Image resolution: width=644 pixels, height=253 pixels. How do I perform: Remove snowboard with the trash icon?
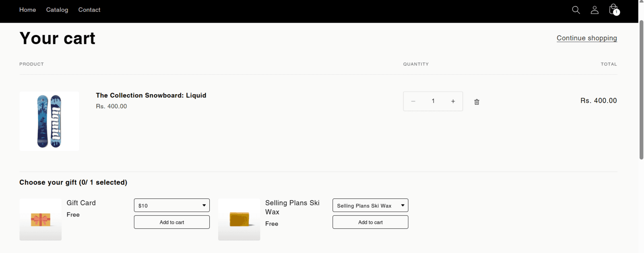click(477, 102)
